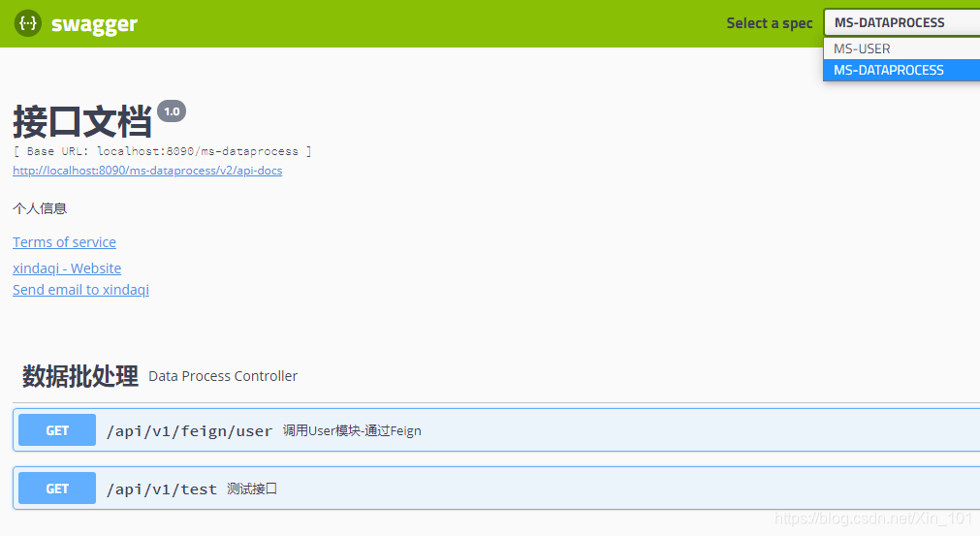Click the GET badge for /api/v1/test
The height and width of the screenshot is (536, 980).
pos(57,488)
